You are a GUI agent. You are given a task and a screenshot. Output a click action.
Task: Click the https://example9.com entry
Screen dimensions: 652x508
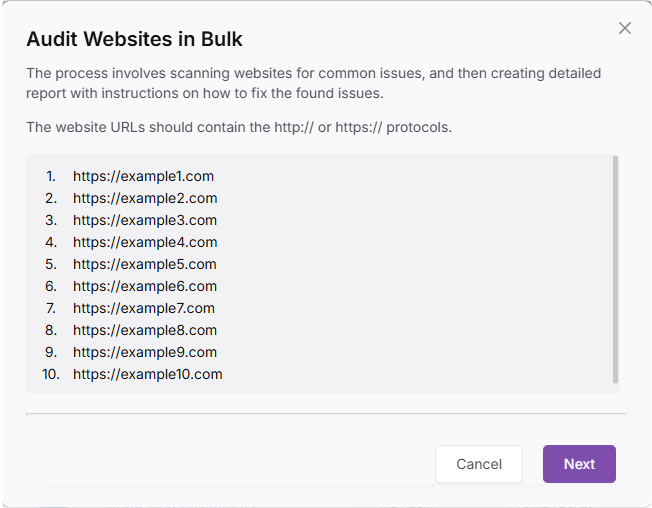coord(145,352)
